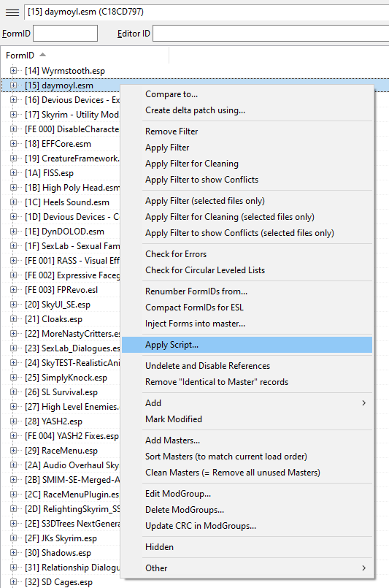
Task: Expand the Wyrmstooth.esp tree node
Action: [13, 71]
